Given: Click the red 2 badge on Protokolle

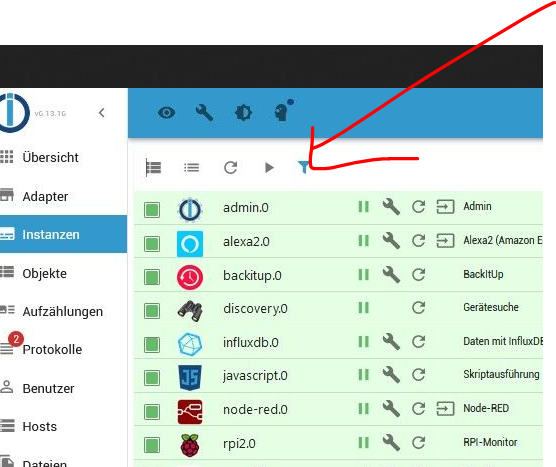Looking at the screenshot, I should coord(16,339).
